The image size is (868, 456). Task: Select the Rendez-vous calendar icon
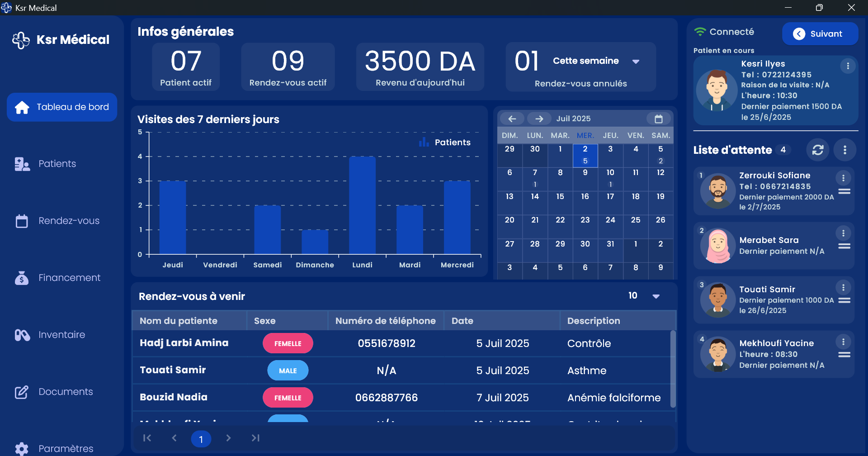pos(21,221)
